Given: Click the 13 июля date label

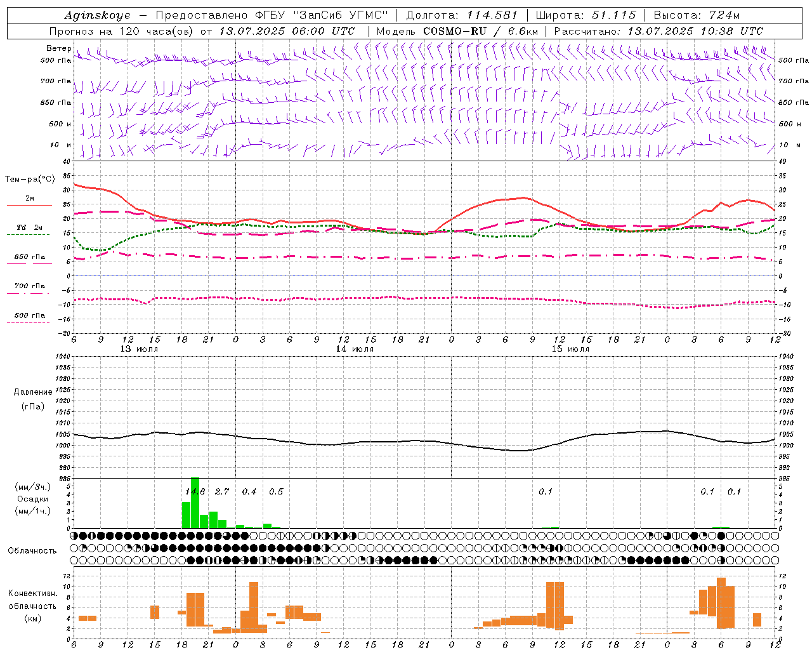Looking at the screenshot, I should tap(140, 349).
